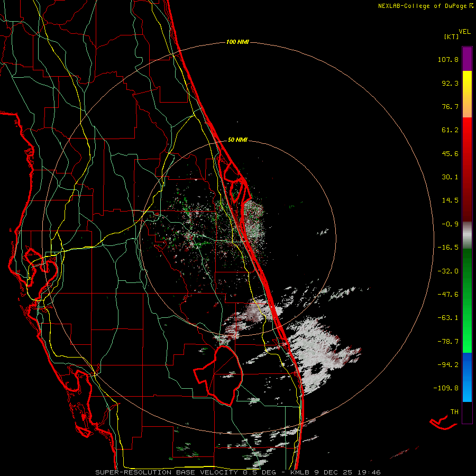Click the VEL label above the color scale
The width and height of the screenshot is (476, 476).
click(464, 32)
